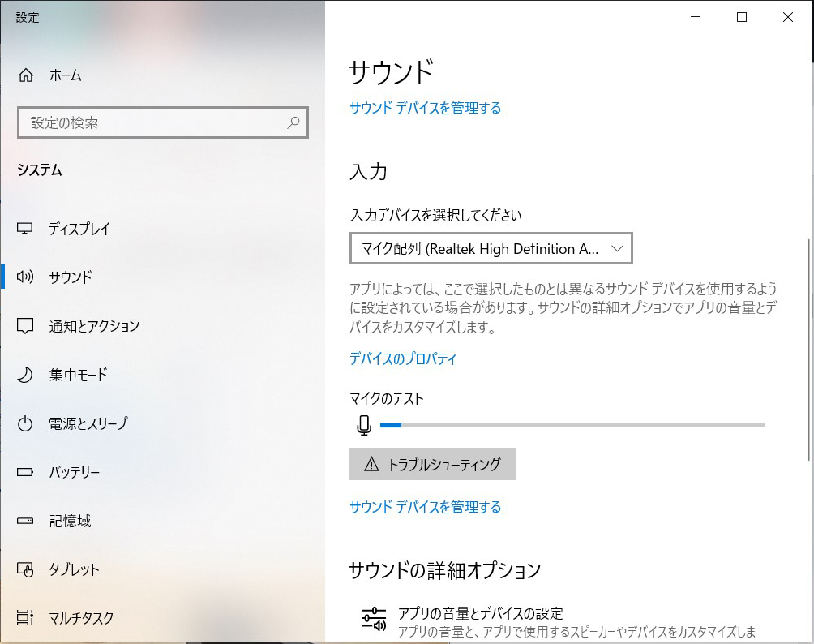The image size is (814, 644).
Task: Expand the マイク配列 chevron arrow
Action: tap(617, 249)
